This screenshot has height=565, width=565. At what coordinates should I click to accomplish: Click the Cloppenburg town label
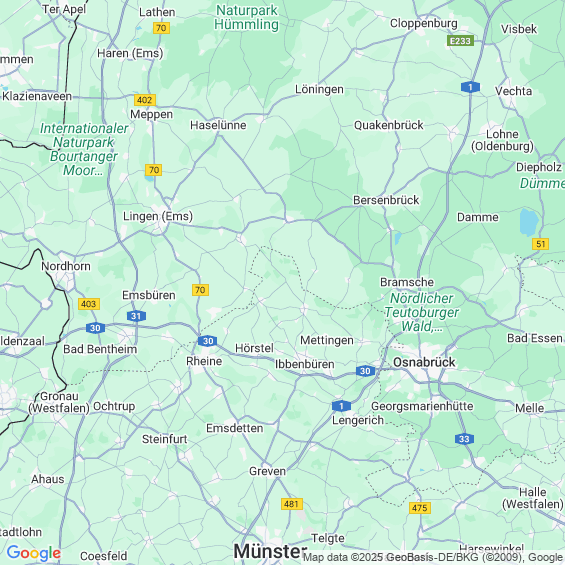(x=424, y=23)
